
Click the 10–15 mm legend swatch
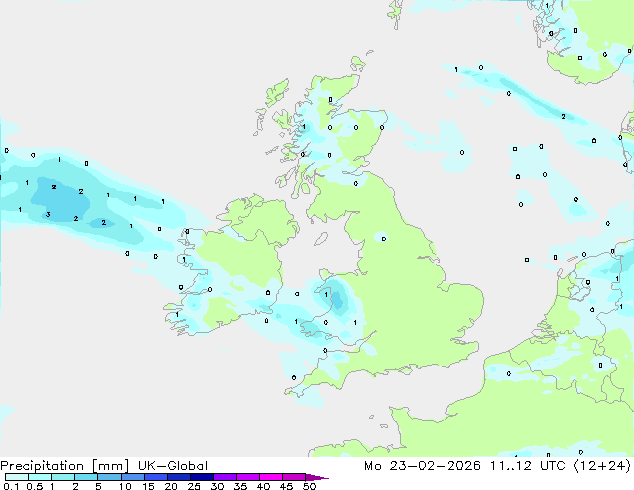[133, 477]
